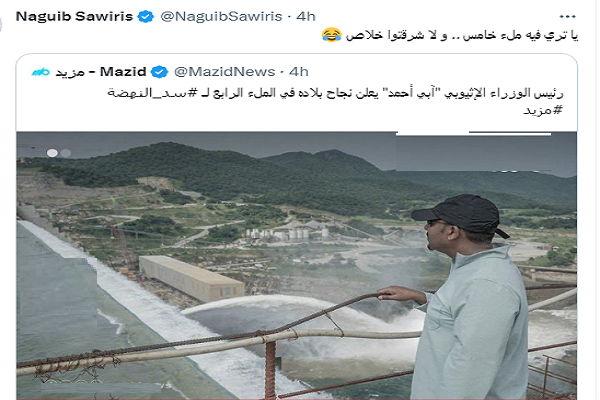Open the three-dots more options menu
This screenshot has width=600, height=400.
point(567,16)
